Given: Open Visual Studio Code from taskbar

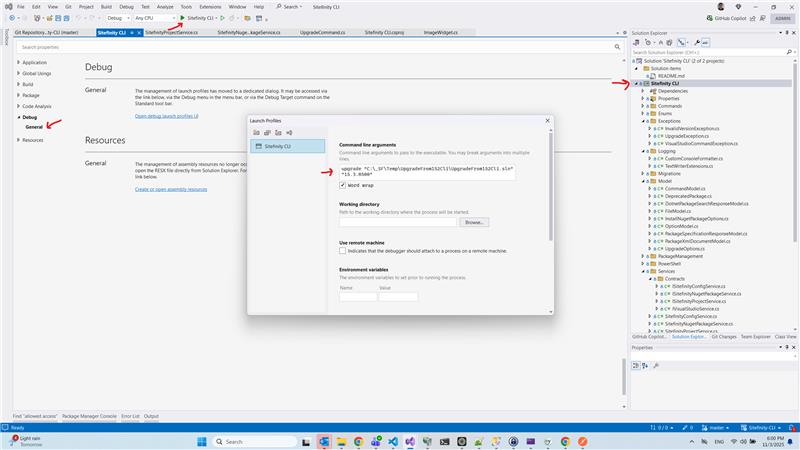Looking at the screenshot, I should (393, 441).
